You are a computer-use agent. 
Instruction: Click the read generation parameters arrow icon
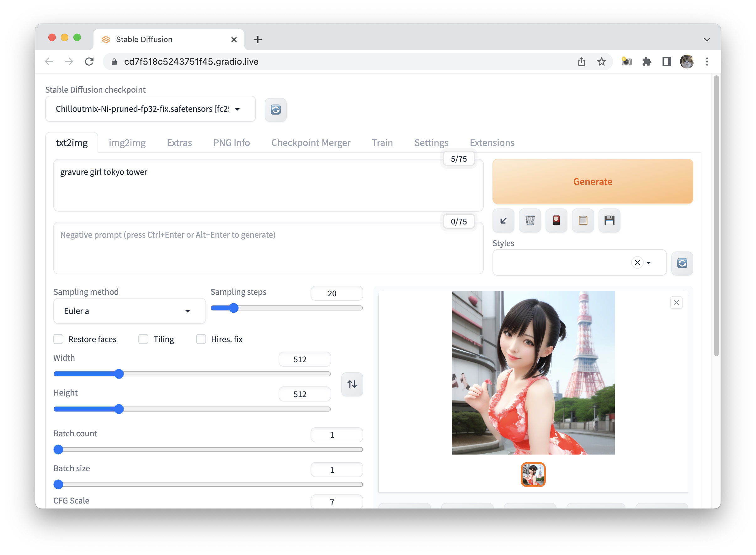[503, 221]
